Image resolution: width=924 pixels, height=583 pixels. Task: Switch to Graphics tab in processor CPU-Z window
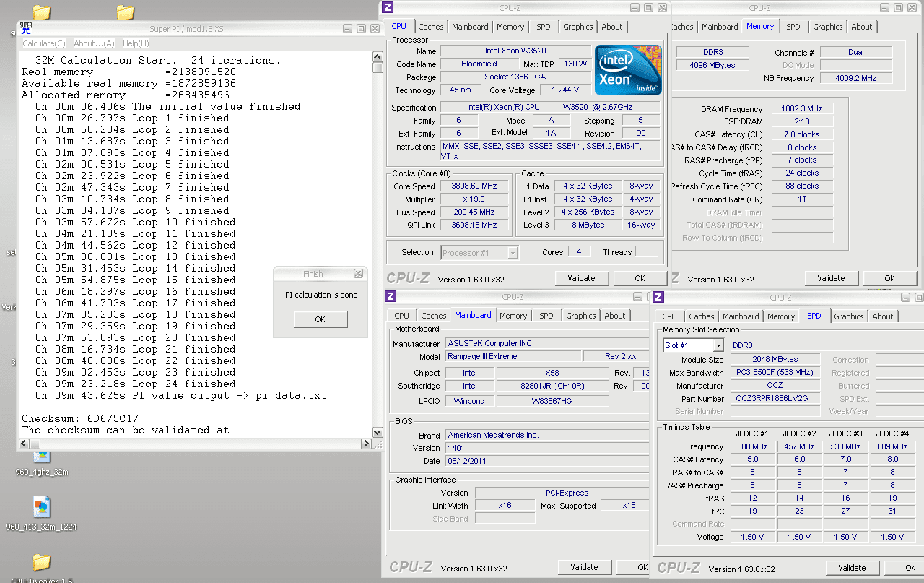(578, 27)
